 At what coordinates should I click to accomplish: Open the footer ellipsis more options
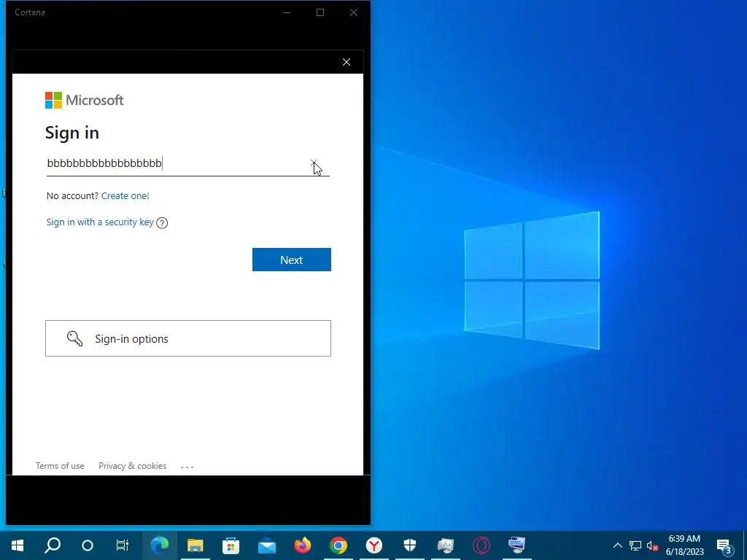pos(187,467)
